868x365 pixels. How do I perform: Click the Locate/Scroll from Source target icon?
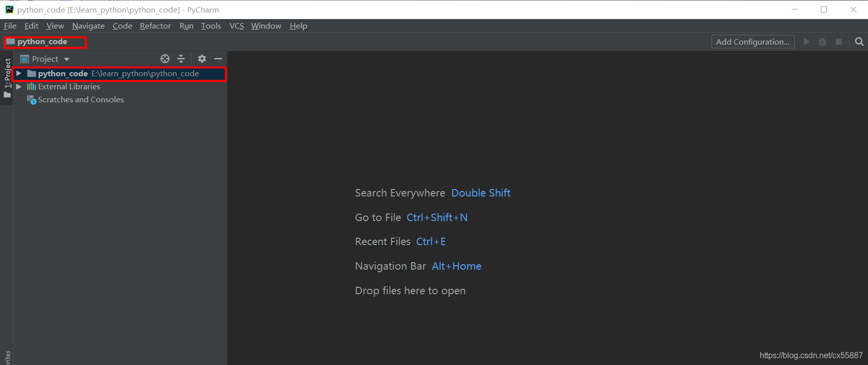165,59
